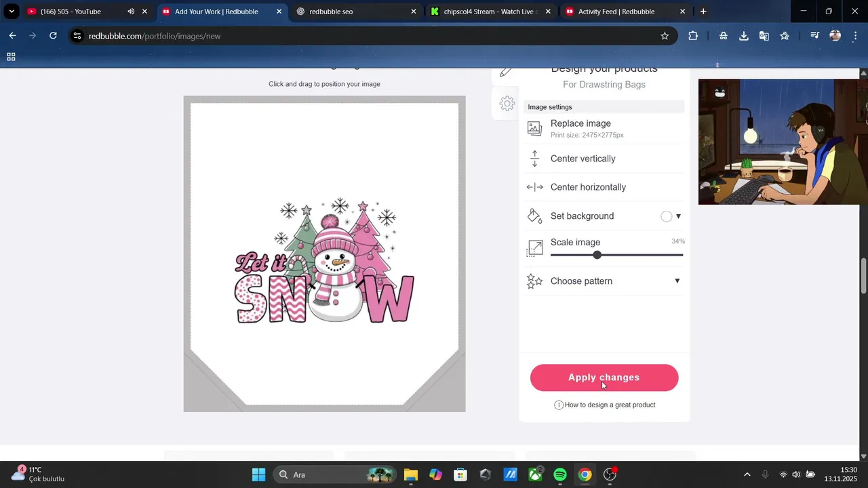Open the gear settings tab icon
868x488 pixels.
(507, 103)
